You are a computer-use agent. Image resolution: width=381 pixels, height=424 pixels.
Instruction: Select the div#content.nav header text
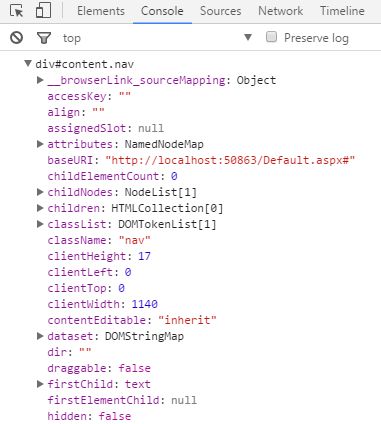coord(85,64)
